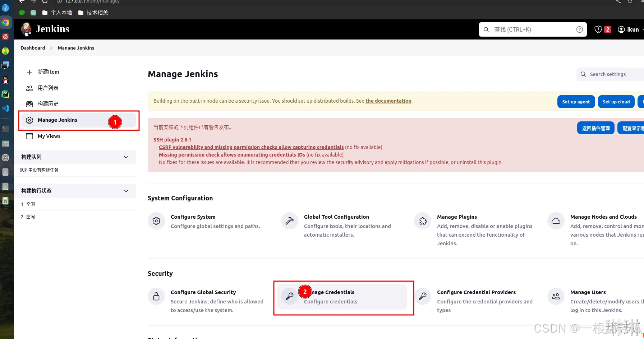Click the build history icon beside 构建历史
Viewport: 644px width, 339px height.
(x=29, y=104)
